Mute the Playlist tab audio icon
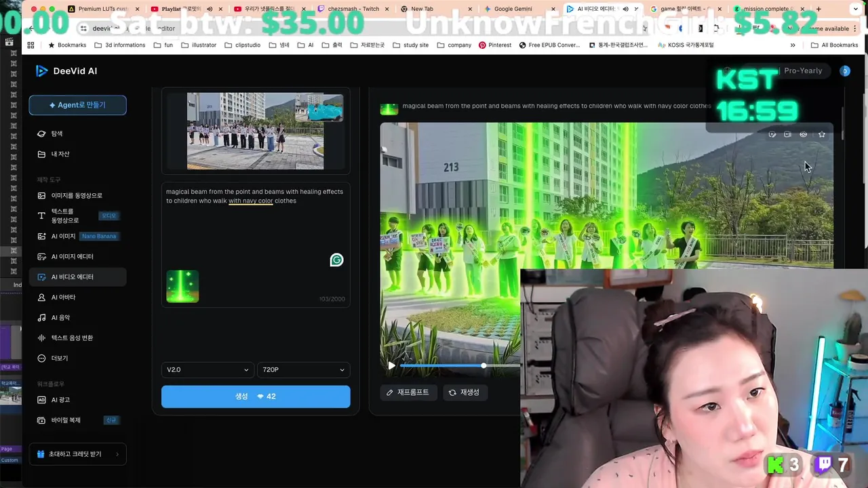The width and height of the screenshot is (868, 488). tap(210, 9)
